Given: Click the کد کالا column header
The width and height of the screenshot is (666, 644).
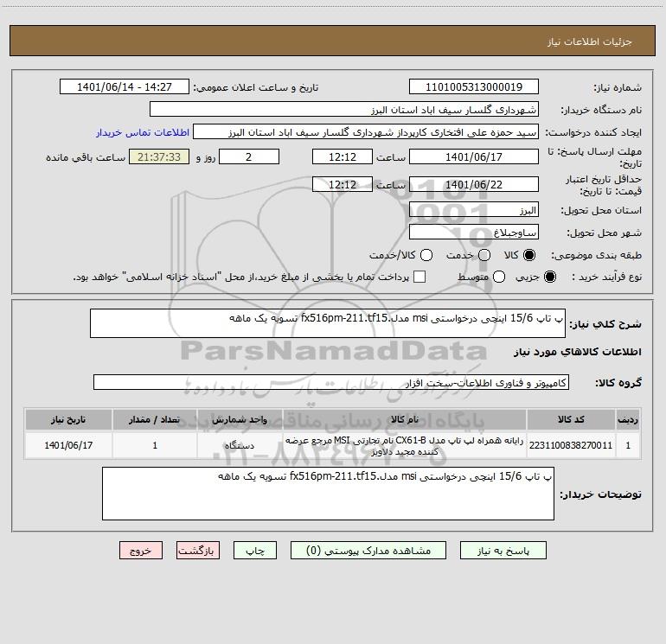Looking at the screenshot, I should point(571,420).
